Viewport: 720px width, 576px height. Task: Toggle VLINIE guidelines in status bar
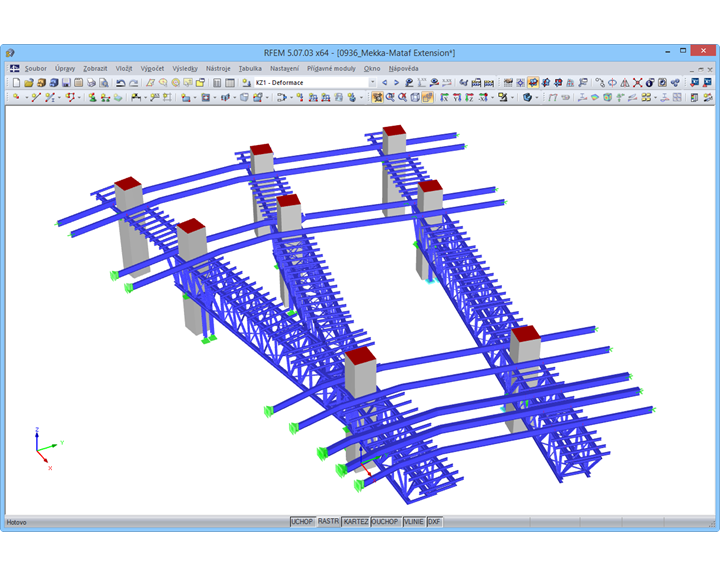point(413,522)
